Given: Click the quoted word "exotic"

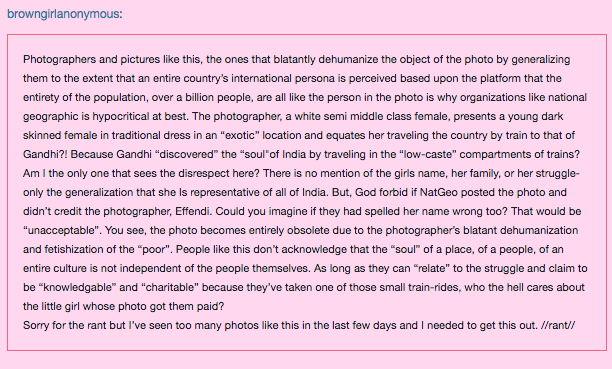Looking at the screenshot, I should (x=240, y=135).
